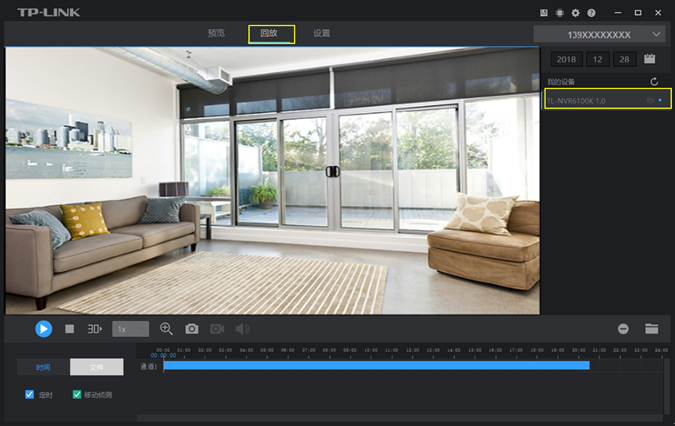Toggle the 定时 checkbox
The image size is (675, 426).
[30, 395]
